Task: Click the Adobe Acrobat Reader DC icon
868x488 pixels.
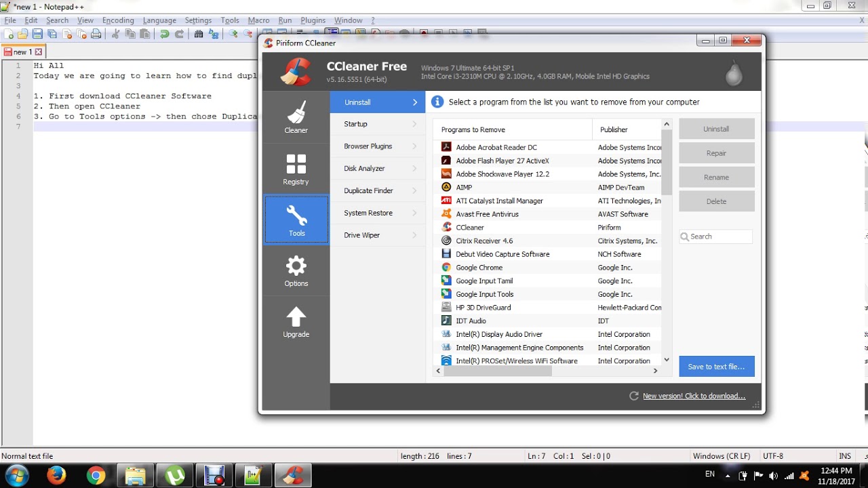Action: click(446, 147)
